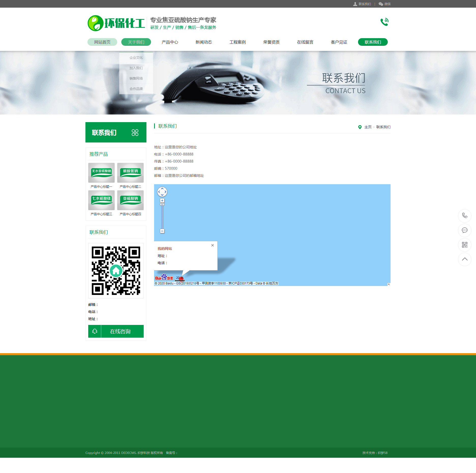The height and width of the screenshot is (473, 476).
Task: Click the 产品中心标题四 link
Action: [x=130, y=214]
